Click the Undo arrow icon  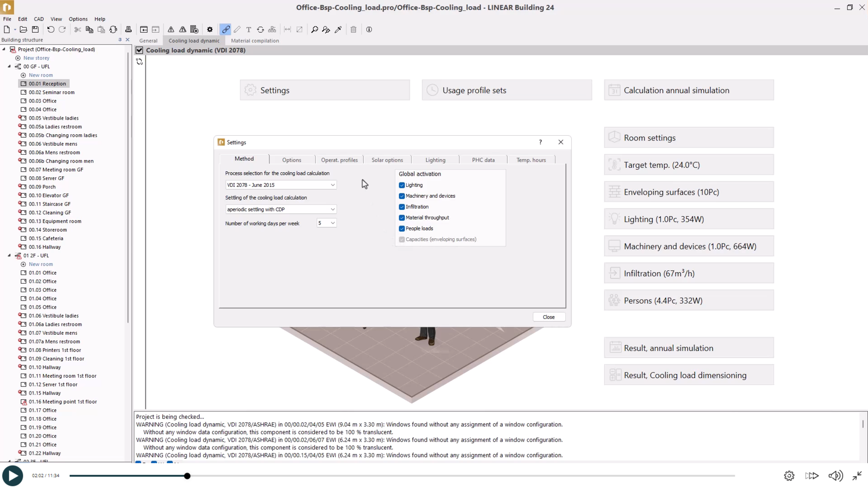click(x=50, y=30)
